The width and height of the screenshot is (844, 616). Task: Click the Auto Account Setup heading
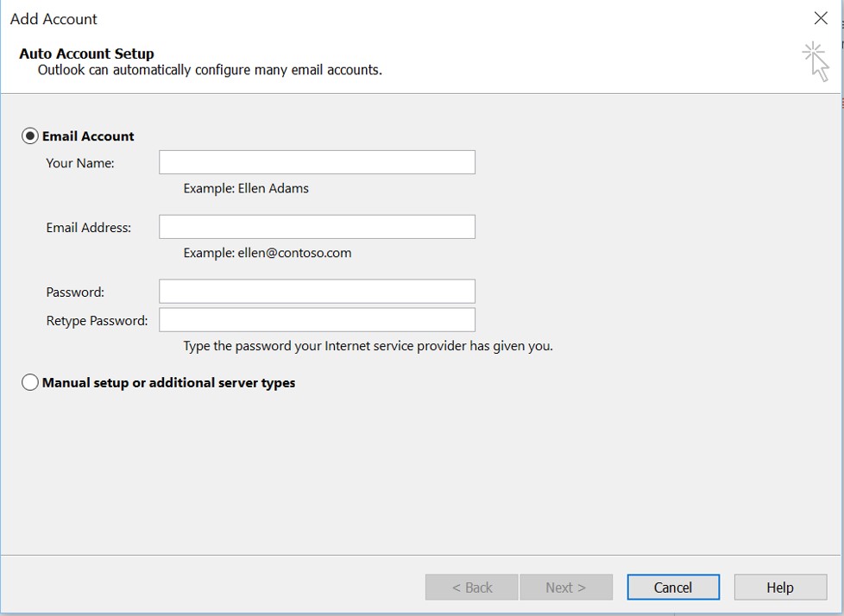[86, 53]
